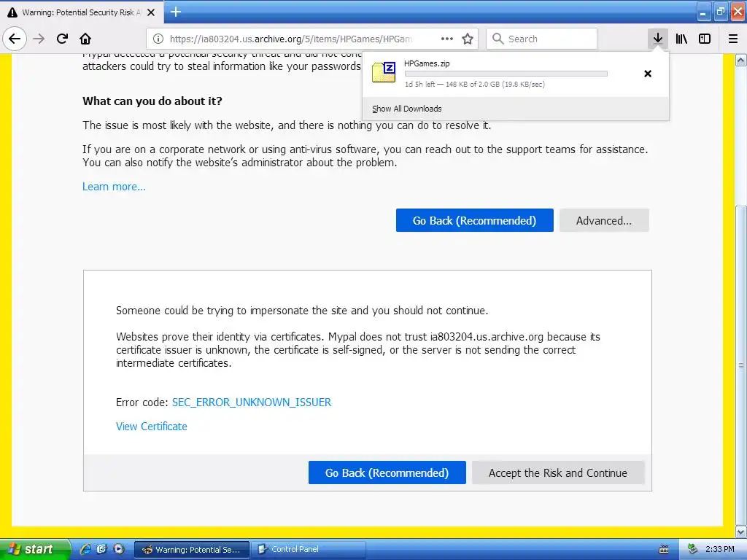Image resolution: width=747 pixels, height=560 pixels.
Task: Restore down the browser window
Action: 721,12
